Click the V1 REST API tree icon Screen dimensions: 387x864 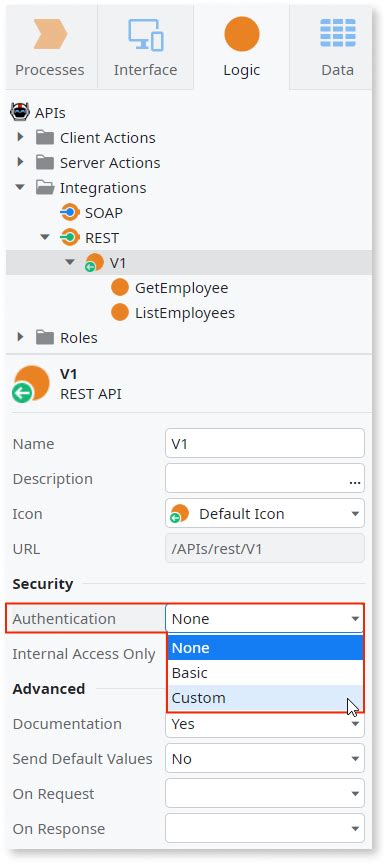[94, 263]
